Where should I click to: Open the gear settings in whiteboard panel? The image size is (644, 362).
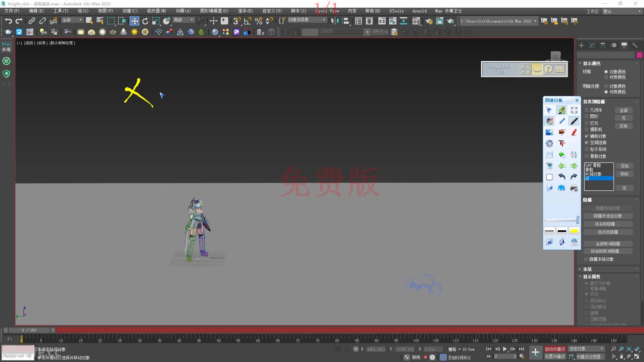coord(549,143)
